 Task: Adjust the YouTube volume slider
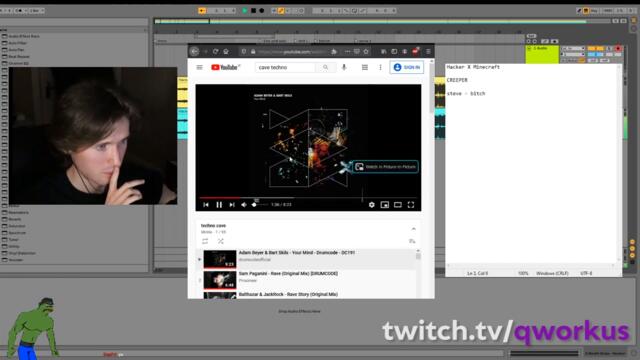(259, 205)
